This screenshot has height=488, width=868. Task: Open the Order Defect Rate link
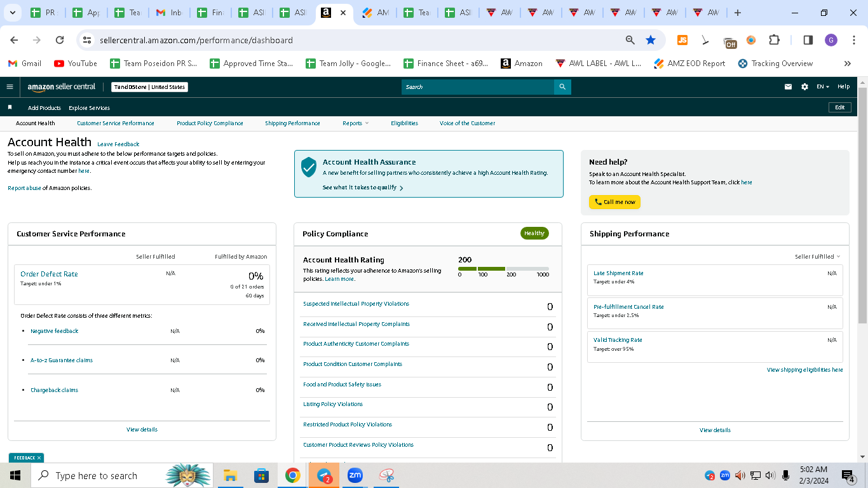pyautogui.click(x=49, y=274)
